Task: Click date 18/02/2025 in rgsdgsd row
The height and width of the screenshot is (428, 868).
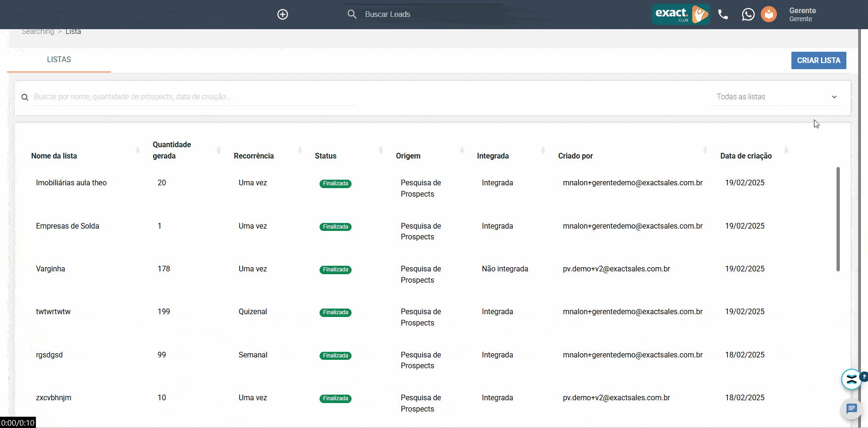Action: tap(745, 355)
